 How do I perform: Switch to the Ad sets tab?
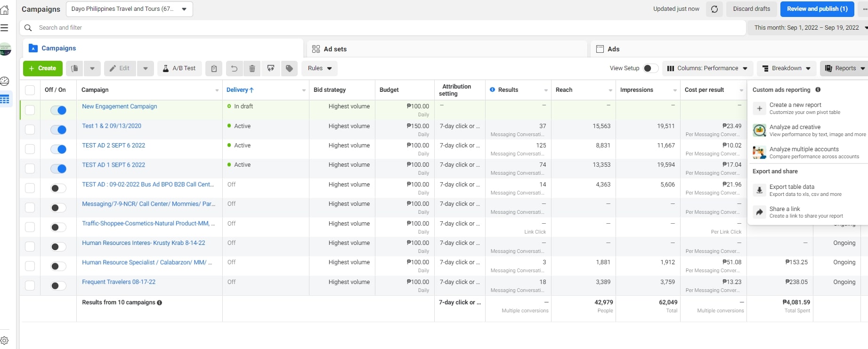click(335, 49)
